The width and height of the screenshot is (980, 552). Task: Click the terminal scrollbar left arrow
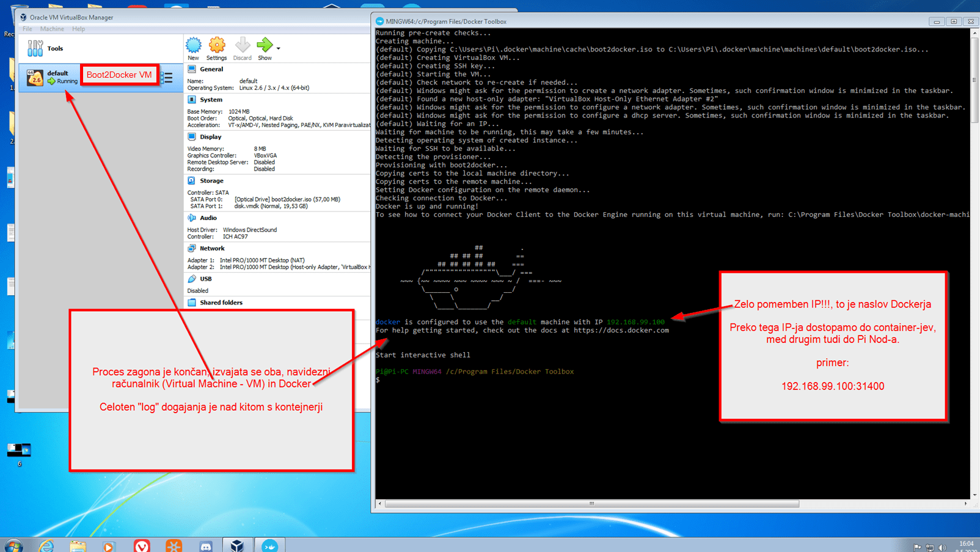point(379,504)
